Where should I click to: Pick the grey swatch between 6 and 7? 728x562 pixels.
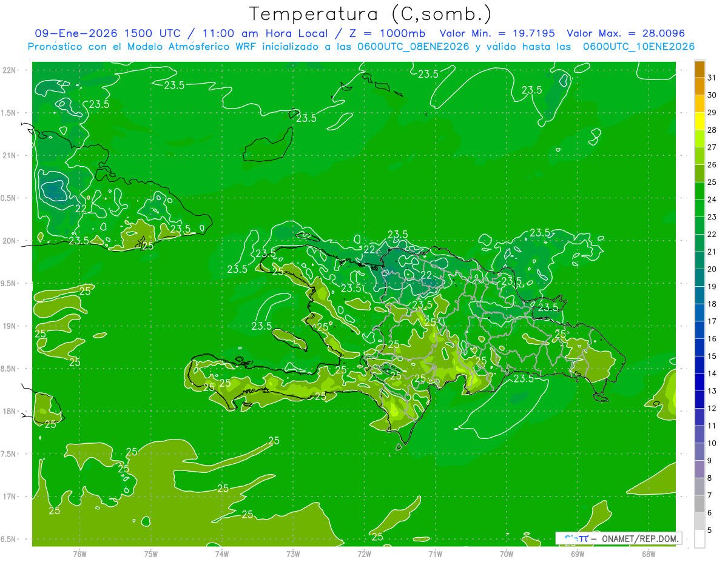pos(699,504)
